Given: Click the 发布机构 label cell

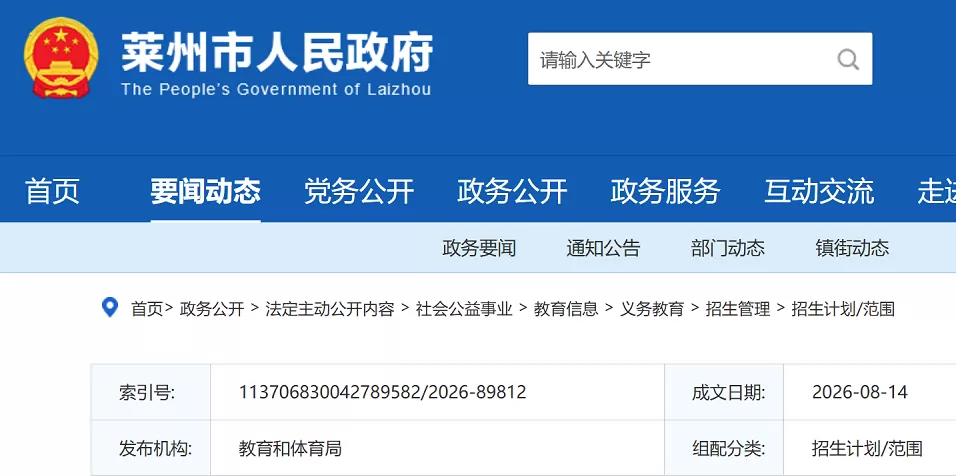Looking at the screenshot, I should (x=151, y=449).
